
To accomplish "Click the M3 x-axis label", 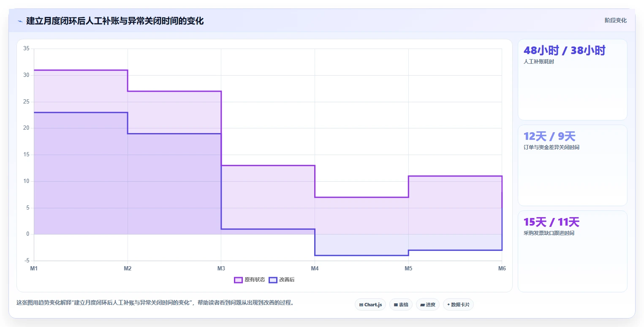I will [x=221, y=268].
